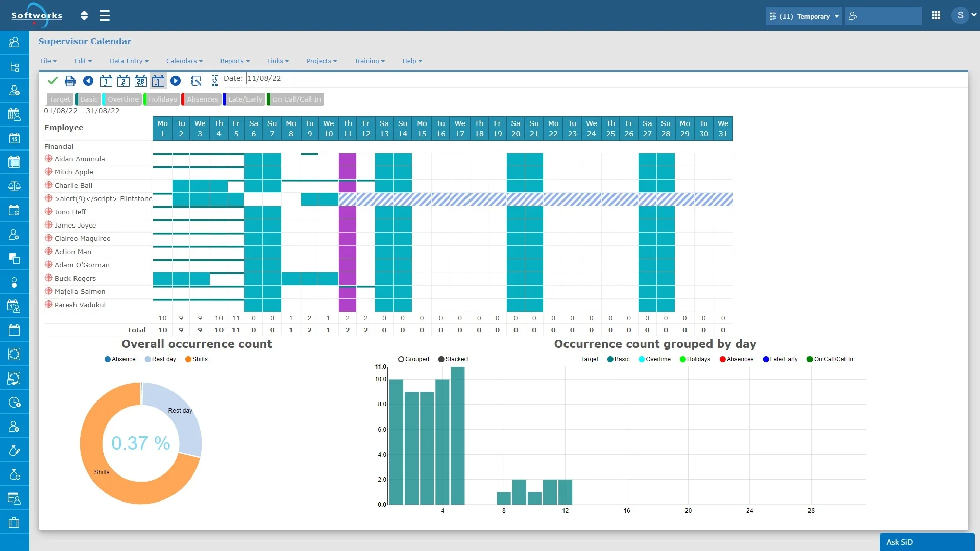Click the green checkmark save icon
Viewport: 980px width, 551px height.
coord(52,81)
